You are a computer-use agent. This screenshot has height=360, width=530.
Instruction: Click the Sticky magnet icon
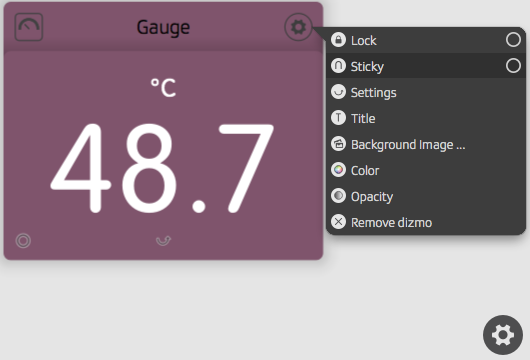coord(338,66)
